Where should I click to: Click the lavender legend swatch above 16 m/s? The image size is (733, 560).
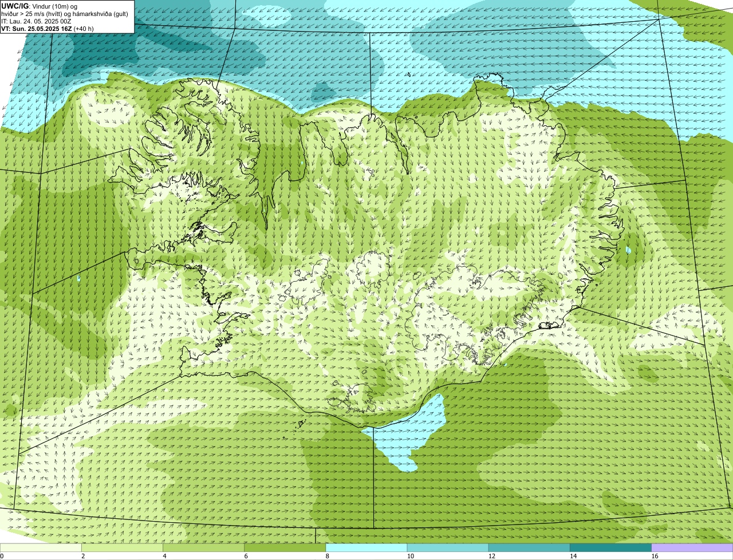[x=692, y=548]
